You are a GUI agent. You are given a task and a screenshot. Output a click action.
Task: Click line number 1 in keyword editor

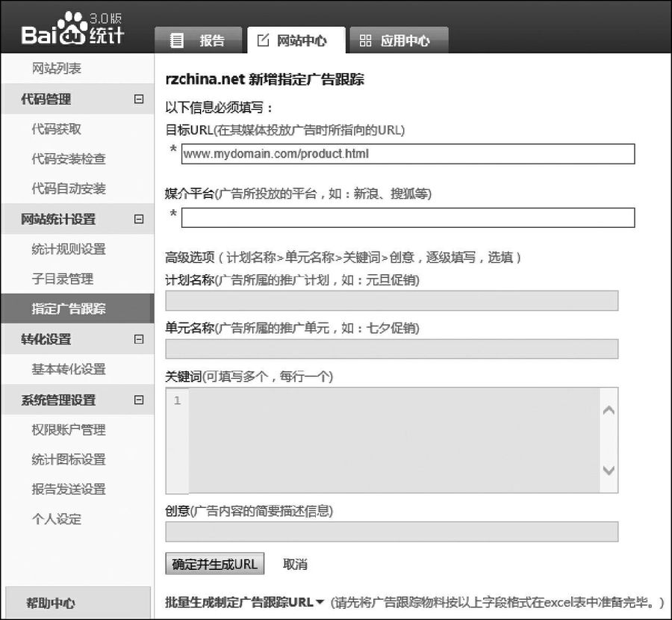(x=177, y=400)
